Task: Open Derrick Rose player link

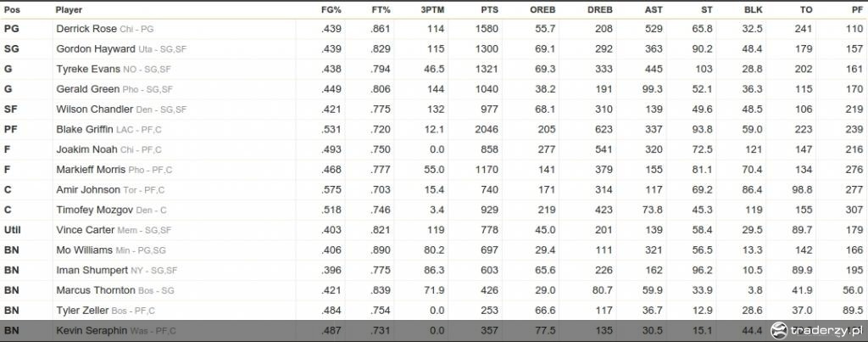Action: (86, 29)
